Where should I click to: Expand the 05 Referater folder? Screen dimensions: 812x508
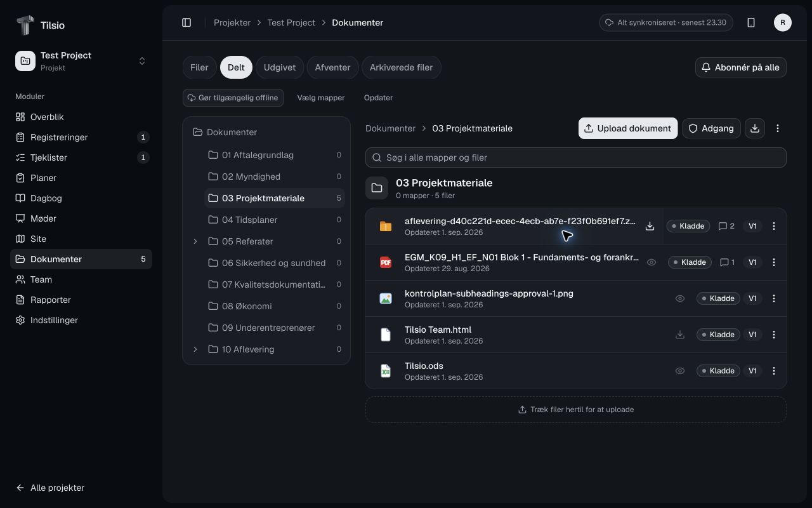(195, 241)
